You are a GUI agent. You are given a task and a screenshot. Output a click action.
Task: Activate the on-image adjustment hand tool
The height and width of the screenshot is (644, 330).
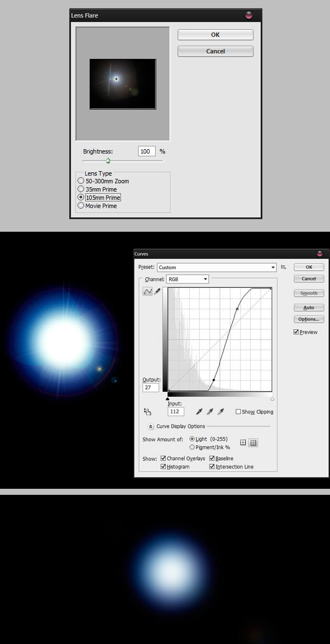148,412
